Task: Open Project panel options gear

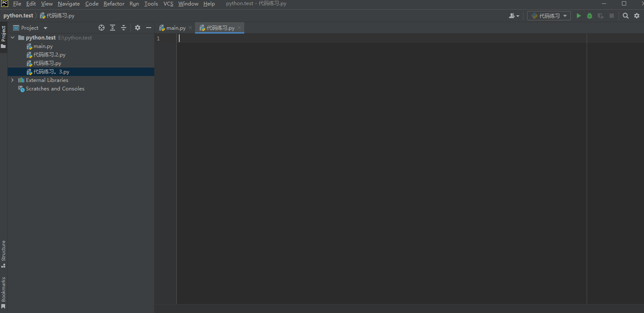Action: tap(137, 27)
